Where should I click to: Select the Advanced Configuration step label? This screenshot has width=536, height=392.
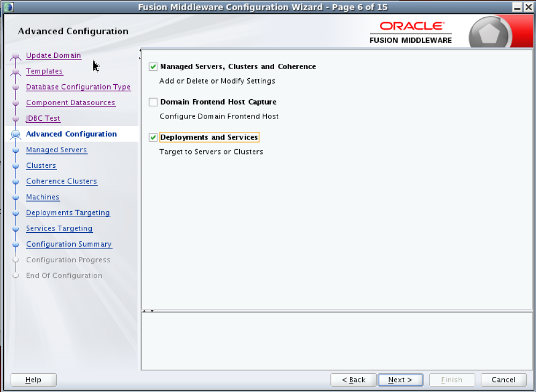pyautogui.click(x=71, y=134)
